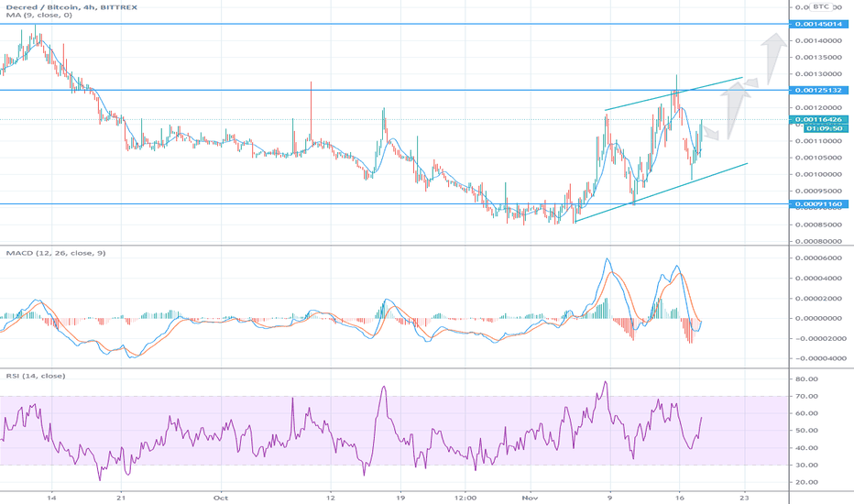Image resolution: width=854 pixels, height=504 pixels.
Task: Click the RSI axis value 50.00
Action: (806, 431)
